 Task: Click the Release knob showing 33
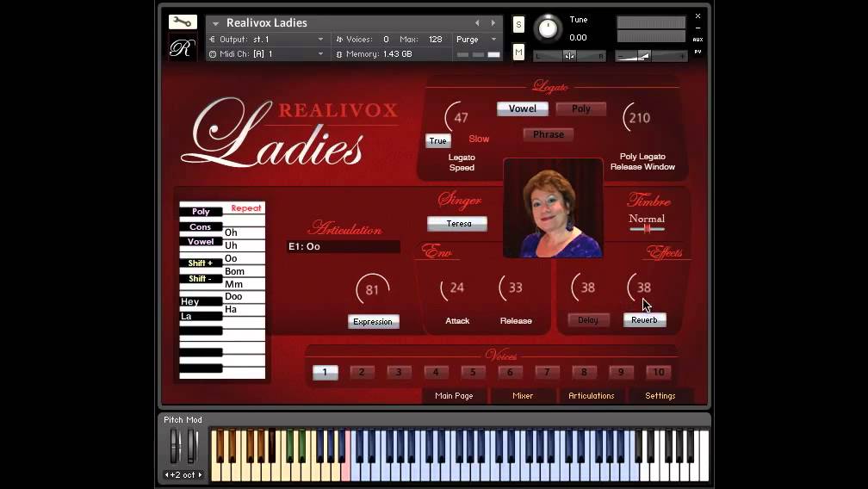coord(514,288)
